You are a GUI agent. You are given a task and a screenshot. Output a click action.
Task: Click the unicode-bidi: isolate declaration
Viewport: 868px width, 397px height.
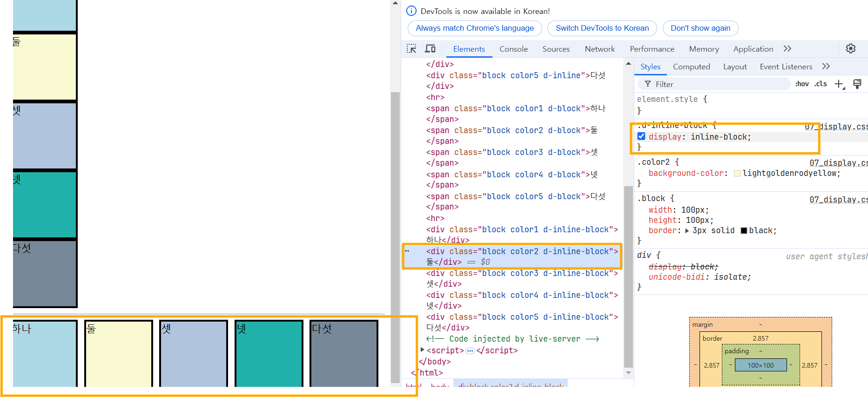pos(700,277)
